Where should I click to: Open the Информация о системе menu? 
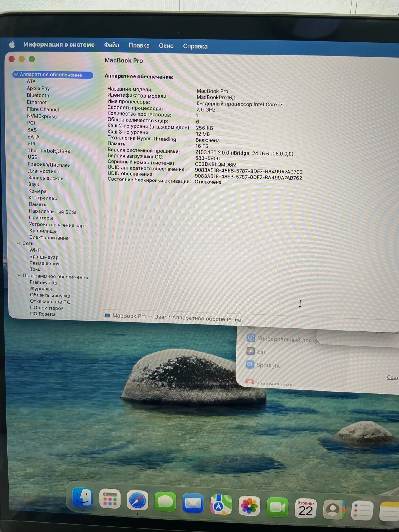[x=59, y=45]
